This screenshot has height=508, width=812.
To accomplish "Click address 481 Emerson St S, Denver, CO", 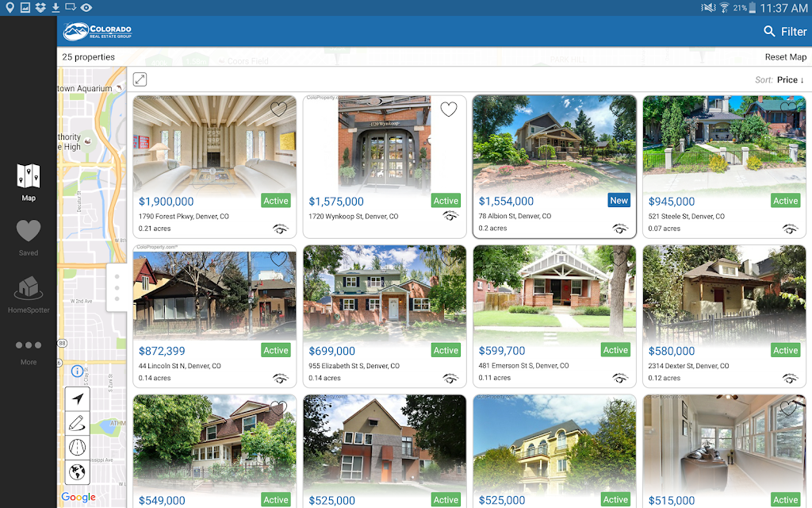I will (523, 366).
